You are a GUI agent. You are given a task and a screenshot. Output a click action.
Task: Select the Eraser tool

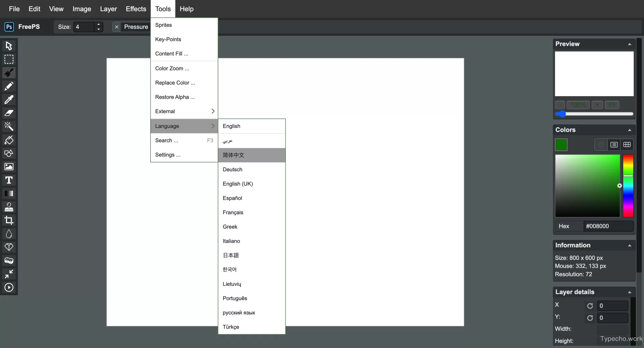coord(9,113)
